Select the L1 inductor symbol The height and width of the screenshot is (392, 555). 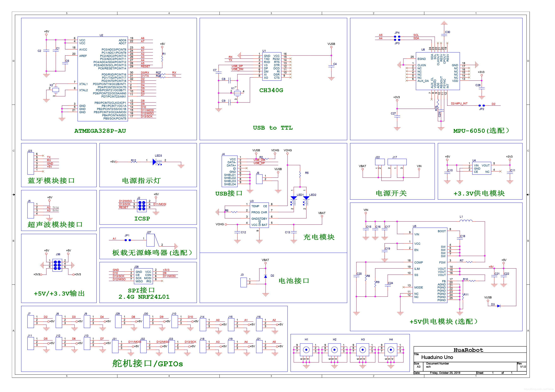466,221
